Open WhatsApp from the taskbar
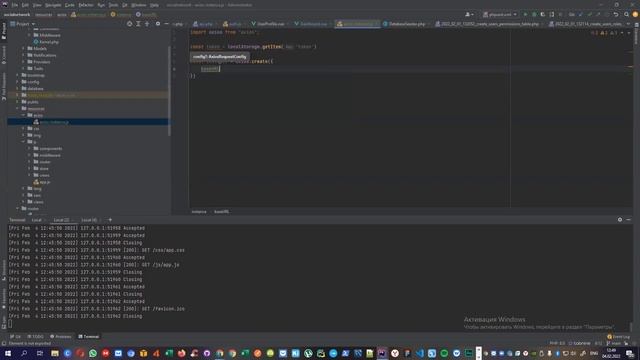The width and height of the screenshot is (640, 360). 93,353
